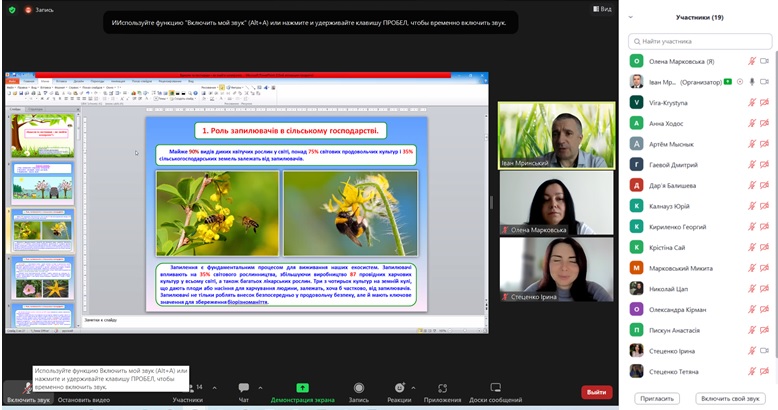
Task: Select the slide thumbnail with pink flower and starfish
Action: [43, 278]
